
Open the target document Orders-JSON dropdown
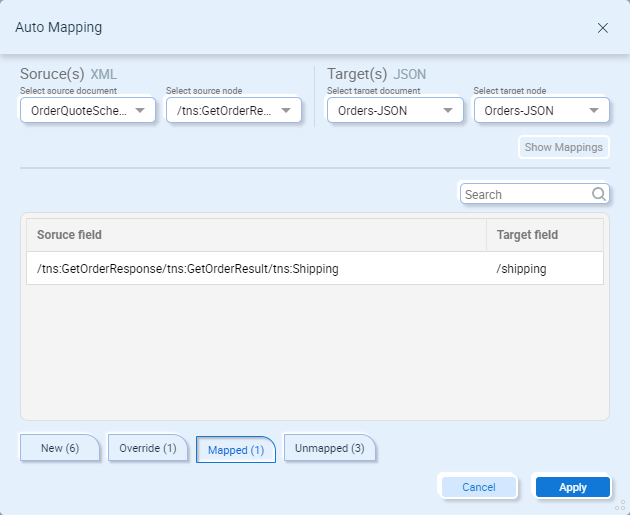coord(395,110)
